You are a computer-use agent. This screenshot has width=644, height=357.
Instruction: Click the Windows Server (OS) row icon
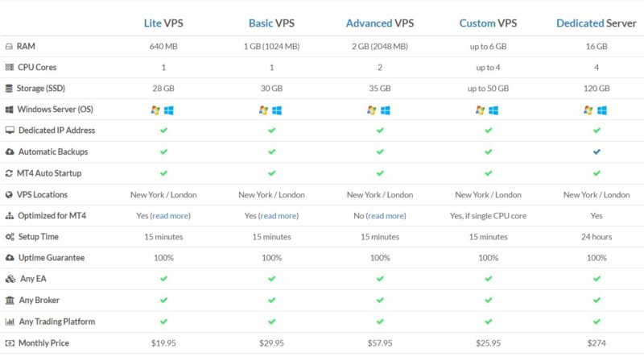click(9, 110)
